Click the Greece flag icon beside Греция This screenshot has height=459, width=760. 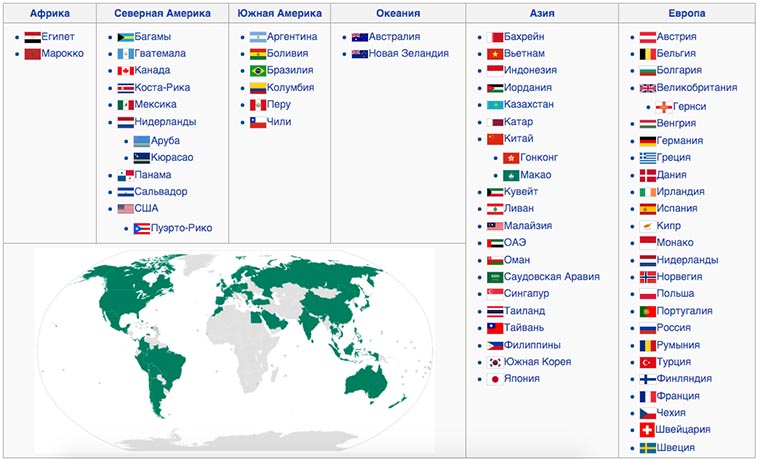coord(648,158)
